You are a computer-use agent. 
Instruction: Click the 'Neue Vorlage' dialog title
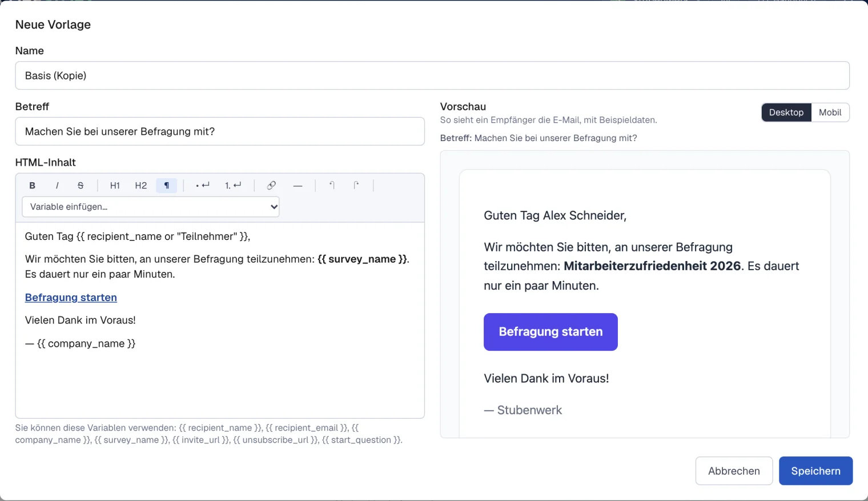pyautogui.click(x=53, y=25)
